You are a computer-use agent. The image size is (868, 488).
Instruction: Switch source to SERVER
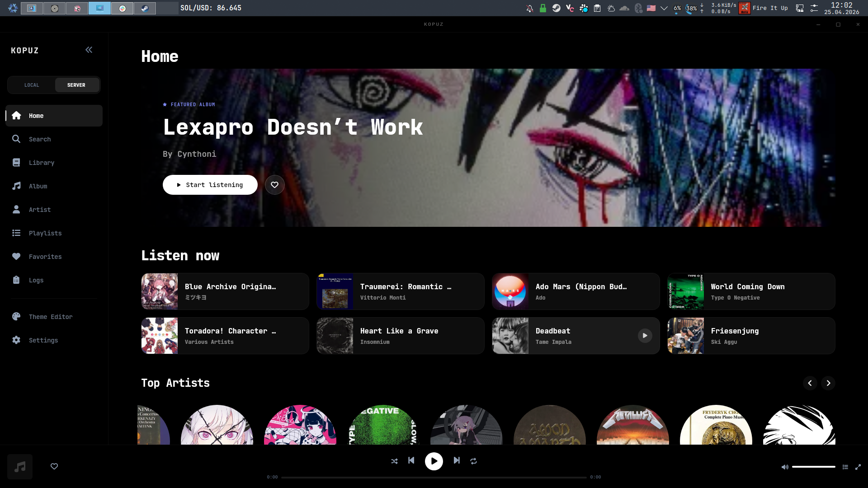point(76,85)
